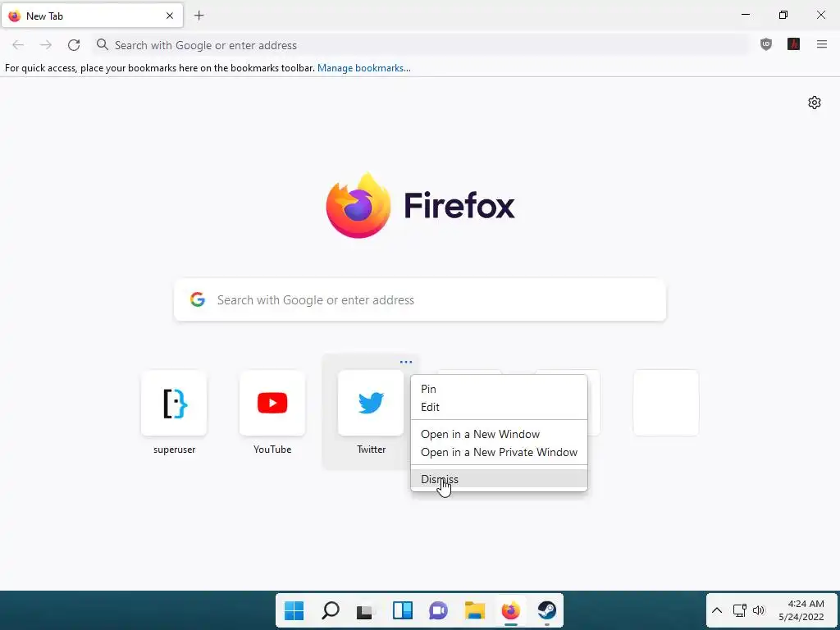The height and width of the screenshot is (630, 840).
Task: Choose Edit from the context menu
Action: click(499, 407)
